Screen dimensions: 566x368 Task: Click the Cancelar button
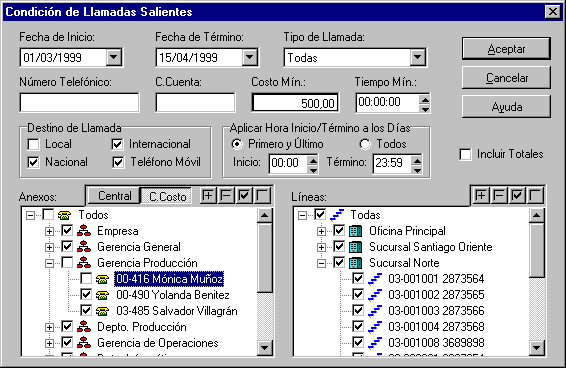point(506,78)
